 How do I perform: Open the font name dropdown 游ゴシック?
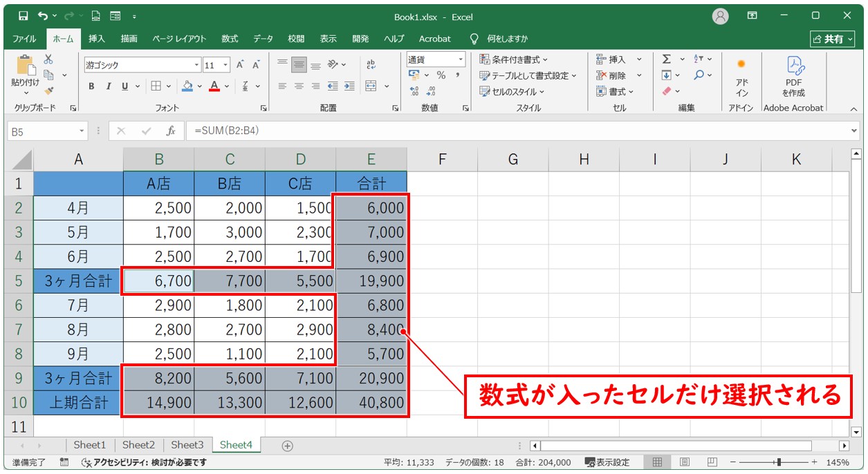pos(197,65)
